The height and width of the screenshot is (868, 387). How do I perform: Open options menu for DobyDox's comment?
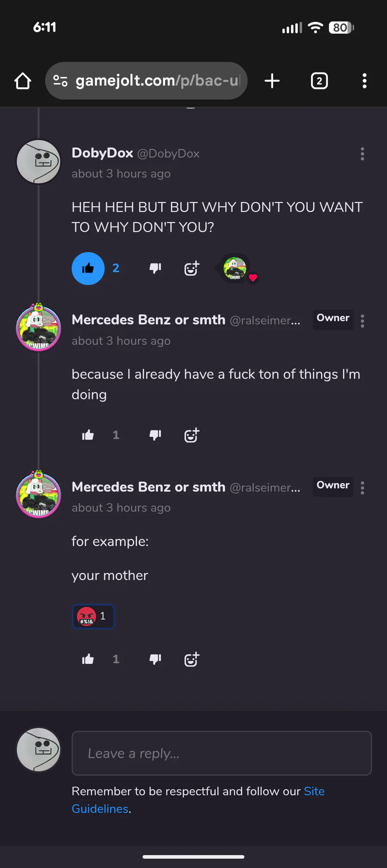coord(362,154)
